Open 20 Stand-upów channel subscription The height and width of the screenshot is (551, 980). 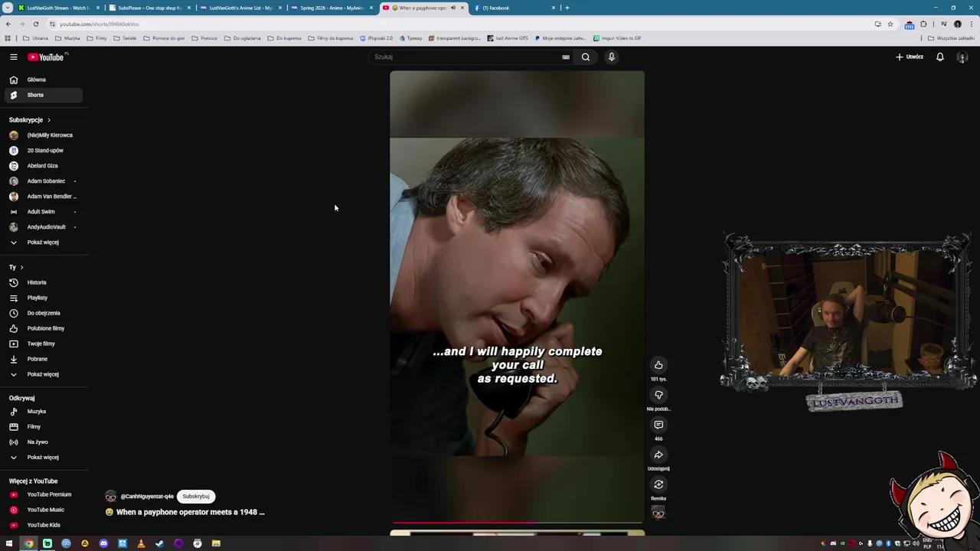[x=42, y=151]
